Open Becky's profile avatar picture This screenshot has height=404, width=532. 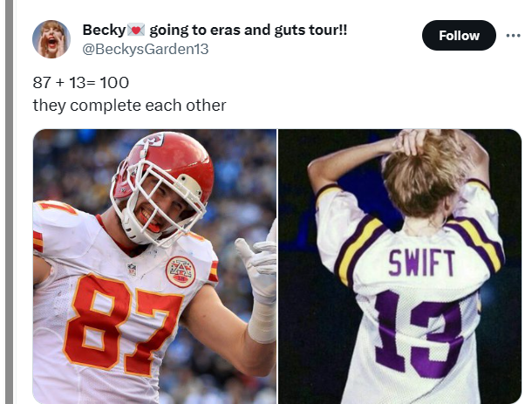click(51, 39)
